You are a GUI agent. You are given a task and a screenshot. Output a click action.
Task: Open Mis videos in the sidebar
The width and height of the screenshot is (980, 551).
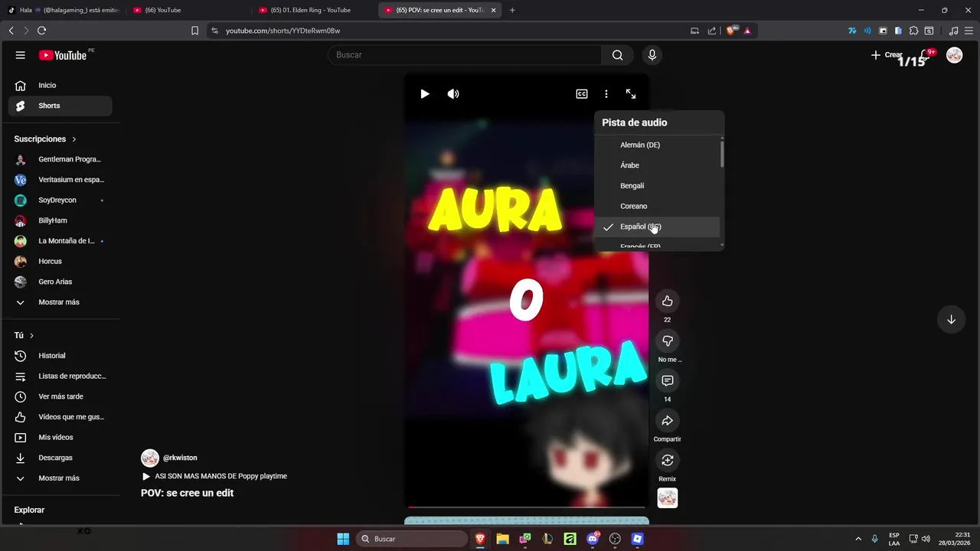point(60,437)
